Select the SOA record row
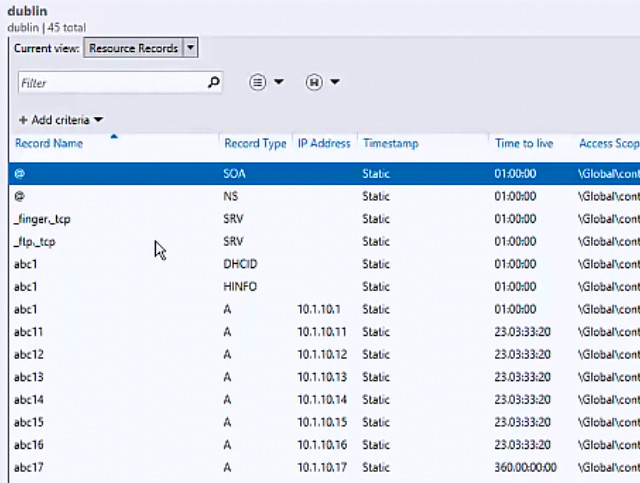Viewport: 640px width, 483px height. 324,174
